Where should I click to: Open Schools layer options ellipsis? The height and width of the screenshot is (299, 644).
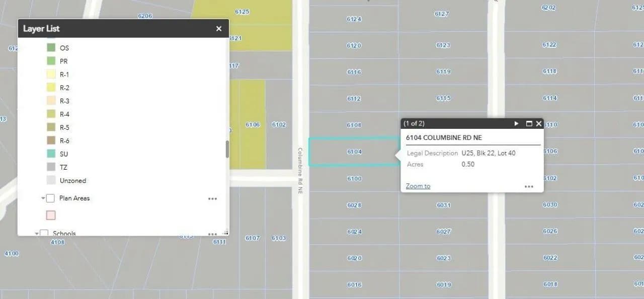click(212, 234)
